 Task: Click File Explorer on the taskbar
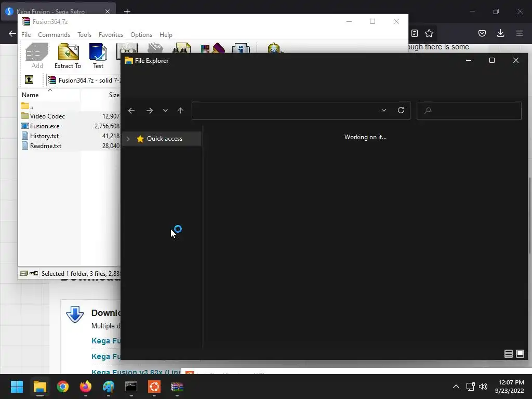tap(39, 387)
